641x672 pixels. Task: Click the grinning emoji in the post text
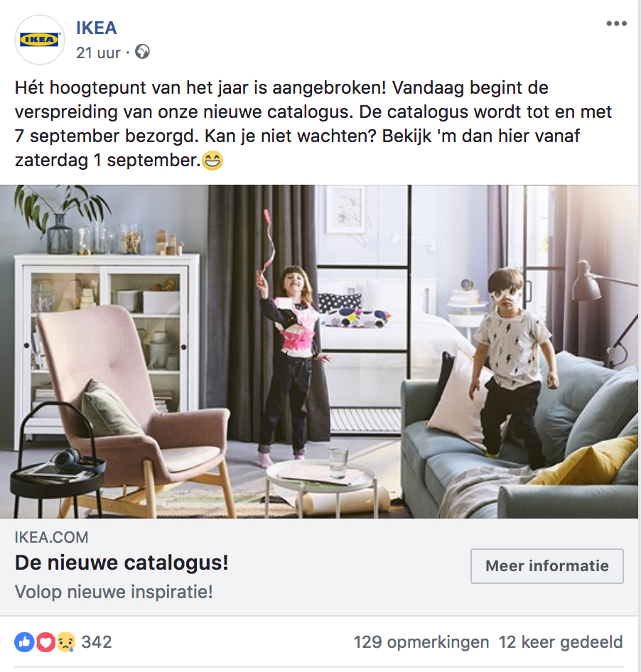212,161
